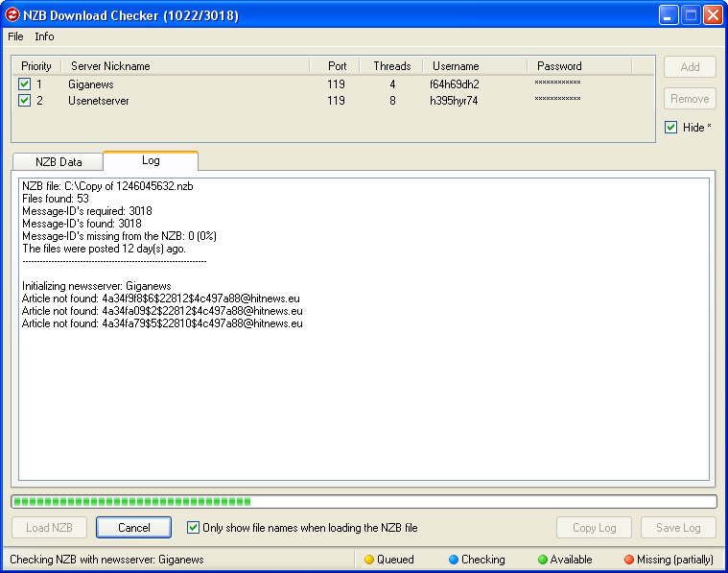Screen dimensions: 728x573
Task: Click the Threads value 4 cell
Action: (x=392, y=84)
